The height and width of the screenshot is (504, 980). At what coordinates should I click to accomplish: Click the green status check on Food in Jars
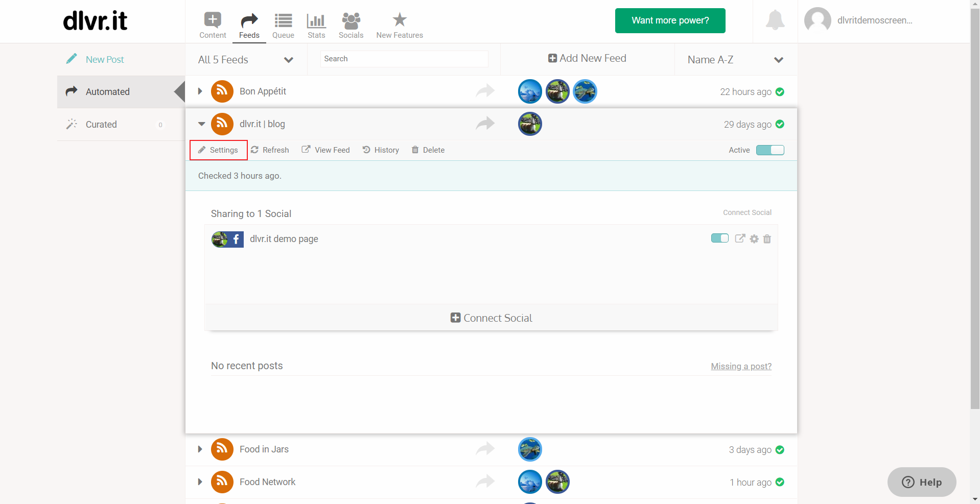tap(780, 450)
